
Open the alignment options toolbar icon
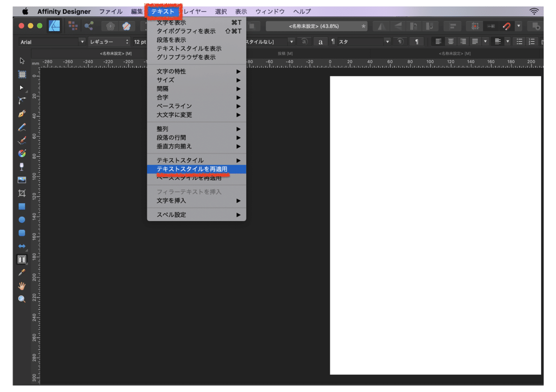coord(453,26)
